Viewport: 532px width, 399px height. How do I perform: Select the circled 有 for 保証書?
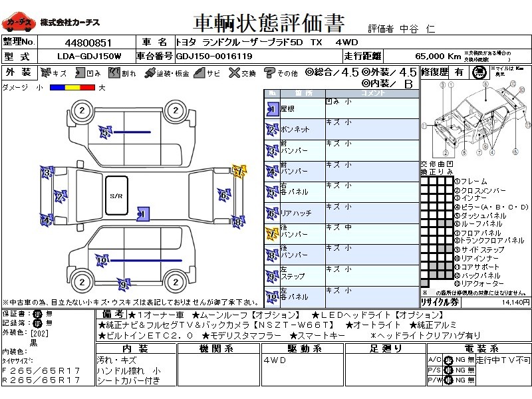pyautogui.click(x=37, y=314)
